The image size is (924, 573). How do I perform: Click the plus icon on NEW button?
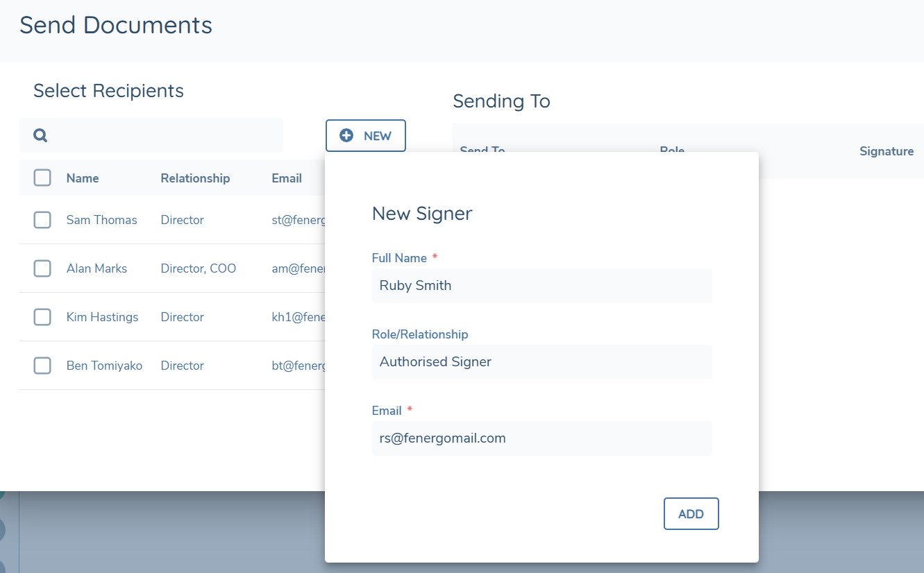[346, 136]
